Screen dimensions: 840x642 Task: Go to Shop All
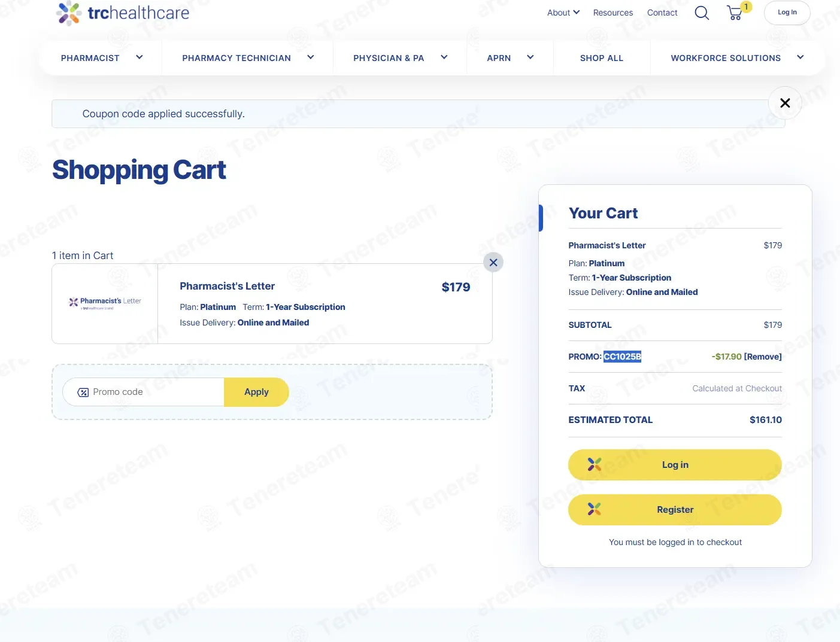pyautogui.click(x=602, y=58)
